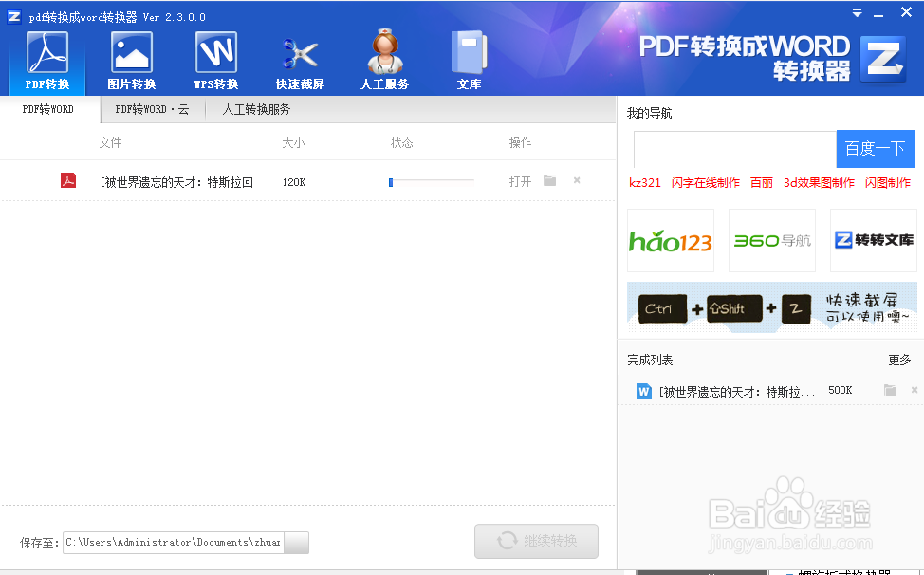Click the 百度一下 search button

coord(875,149)
